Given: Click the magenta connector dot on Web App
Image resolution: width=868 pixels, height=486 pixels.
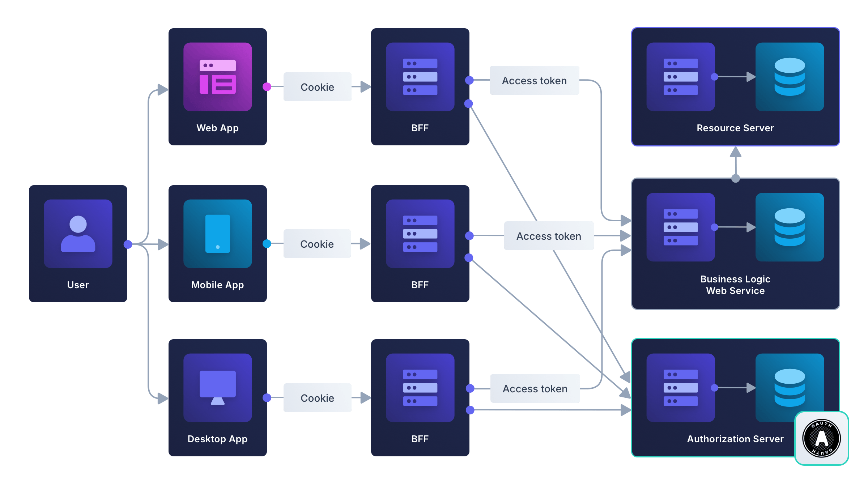Looking at the screenshot, I should [267, 87].
